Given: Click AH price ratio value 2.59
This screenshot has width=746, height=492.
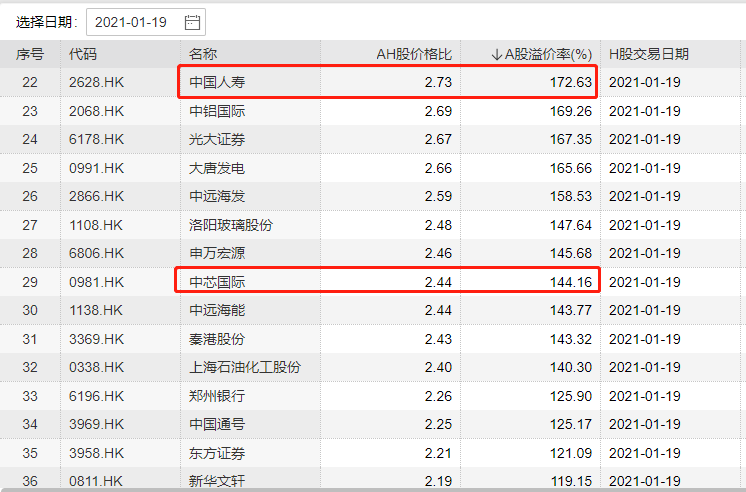Looking at the screenshot, I should [x=438, y=196].
